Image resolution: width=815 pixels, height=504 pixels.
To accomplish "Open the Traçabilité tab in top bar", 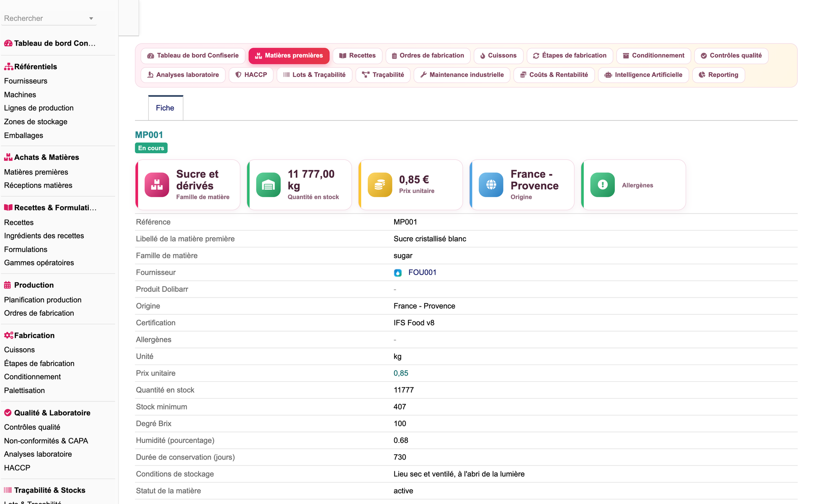I will click(383, 75).
